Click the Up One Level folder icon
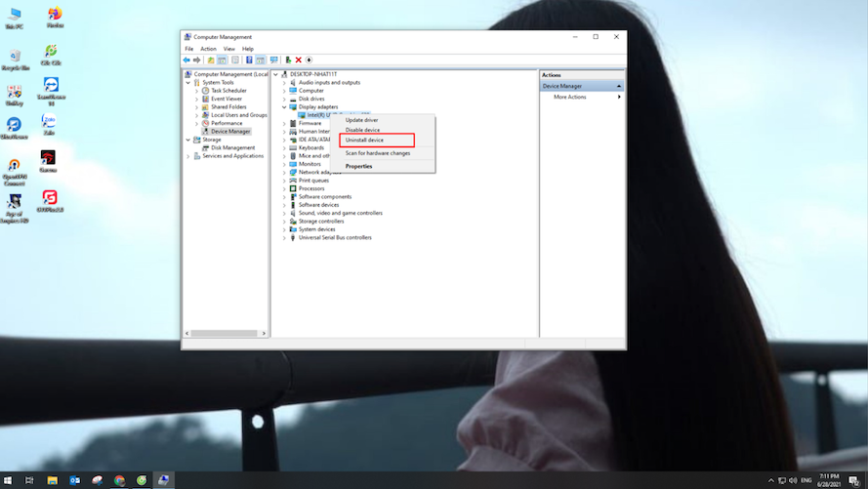This screenshot has width=868, height=489. point(211,60)
